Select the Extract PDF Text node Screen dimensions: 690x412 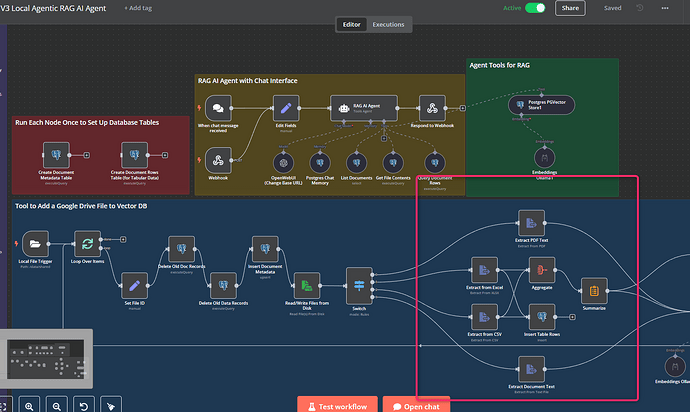(531, 223)
